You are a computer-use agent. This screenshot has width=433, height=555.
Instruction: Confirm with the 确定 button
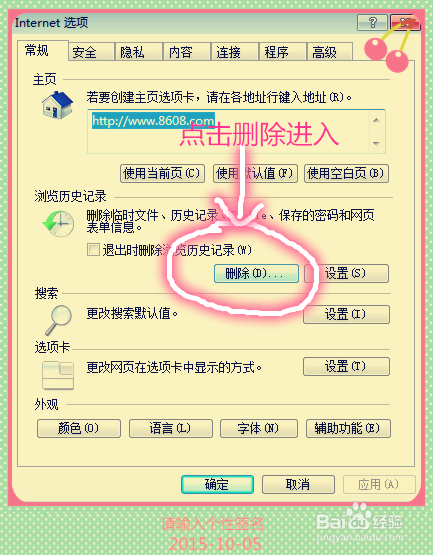217,484
